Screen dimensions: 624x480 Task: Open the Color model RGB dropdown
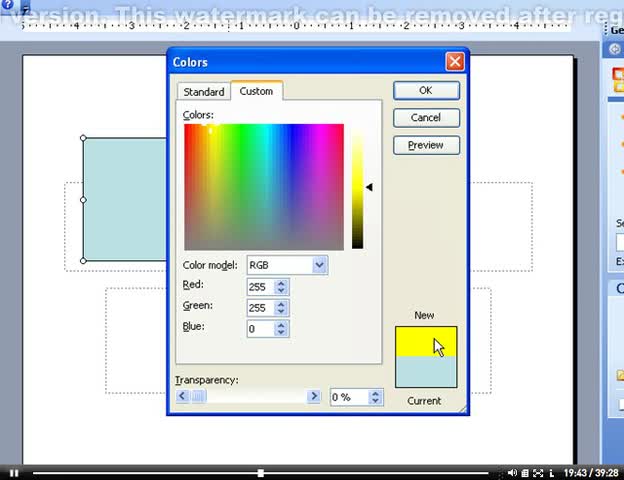click(287, 265)
